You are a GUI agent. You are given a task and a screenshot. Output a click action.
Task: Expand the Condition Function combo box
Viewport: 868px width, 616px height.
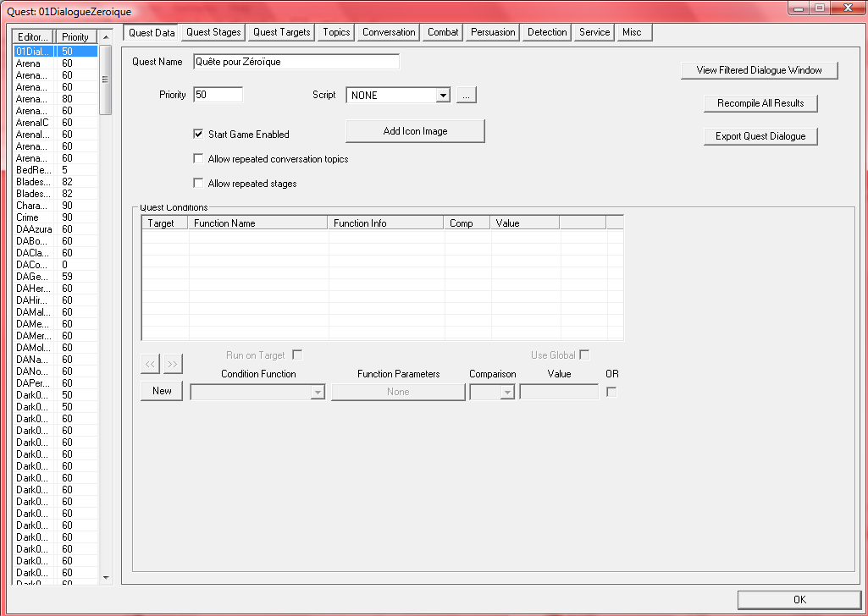point(318,393)
